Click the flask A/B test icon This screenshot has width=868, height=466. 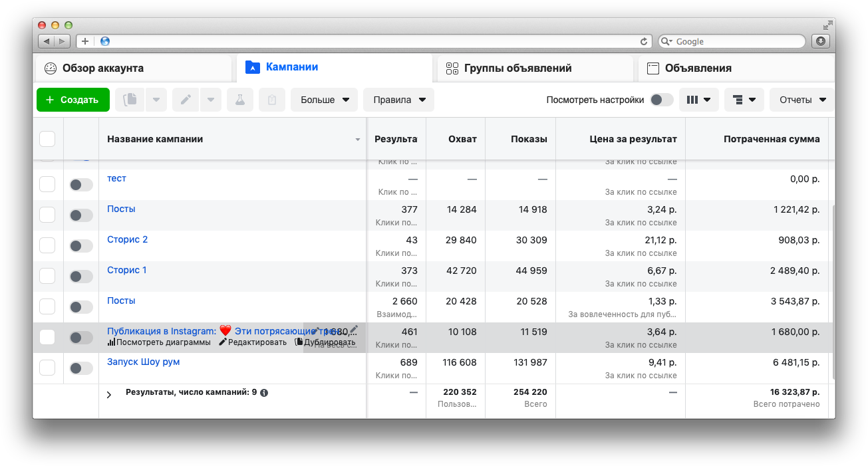coord(240,100)
